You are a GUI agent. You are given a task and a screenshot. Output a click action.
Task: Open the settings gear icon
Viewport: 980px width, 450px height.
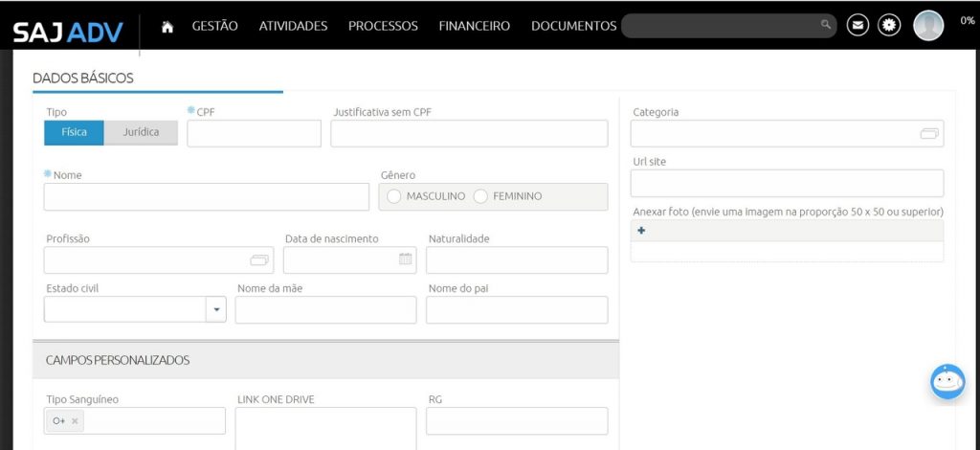pyautogui.click(x=889, y=26)
